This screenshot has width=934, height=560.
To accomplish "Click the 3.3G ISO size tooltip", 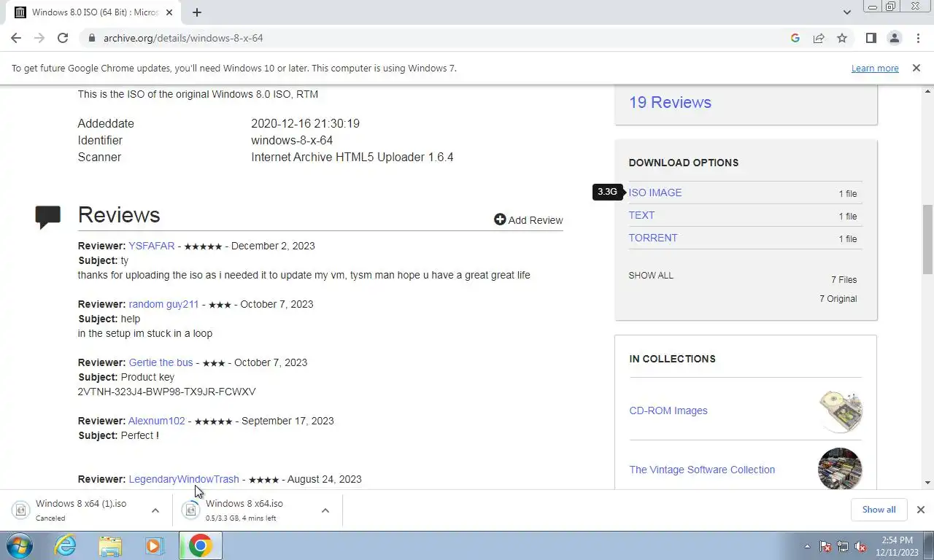I will click(607, 192).
